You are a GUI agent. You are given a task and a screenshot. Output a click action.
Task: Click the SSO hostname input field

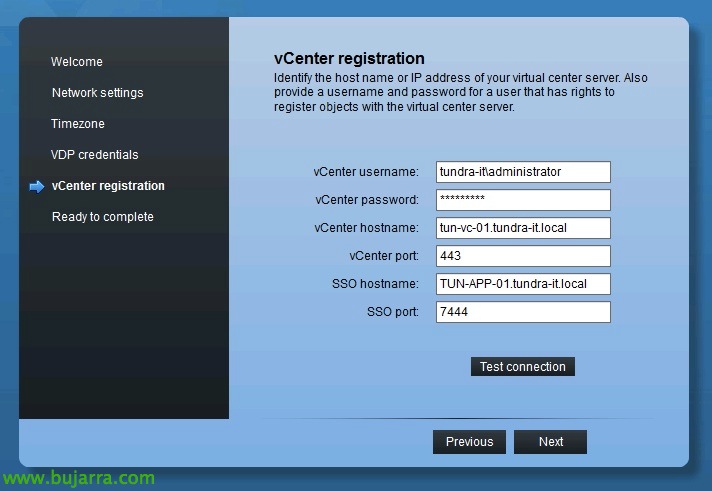[x=523, y=284]
